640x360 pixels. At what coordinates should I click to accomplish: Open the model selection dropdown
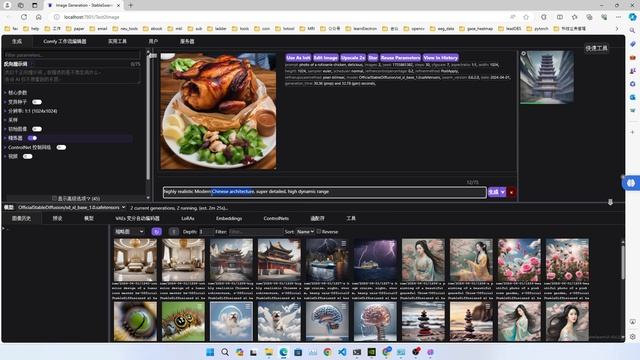click(x=71, y=208)
